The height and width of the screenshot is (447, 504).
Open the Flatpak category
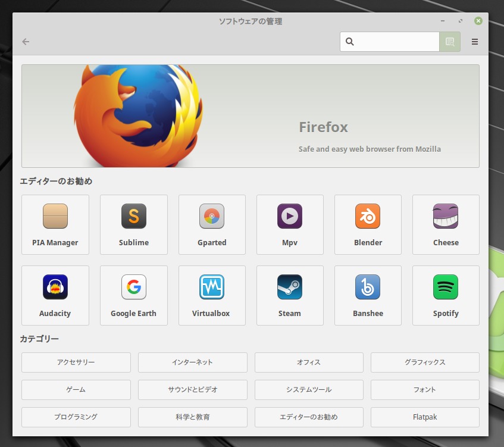pos(425,417)
